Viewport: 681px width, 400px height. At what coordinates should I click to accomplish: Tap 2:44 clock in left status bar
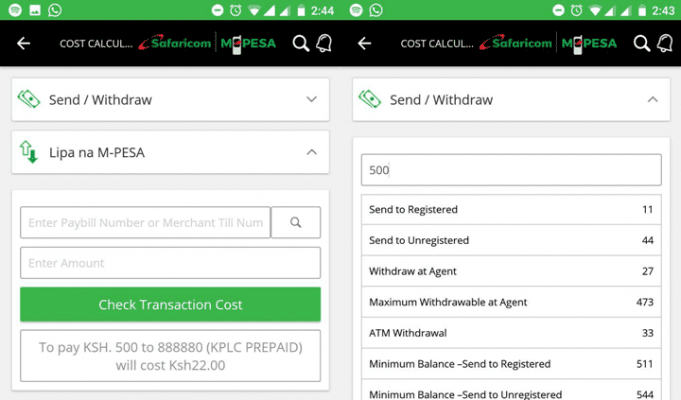tap(322, 10)
